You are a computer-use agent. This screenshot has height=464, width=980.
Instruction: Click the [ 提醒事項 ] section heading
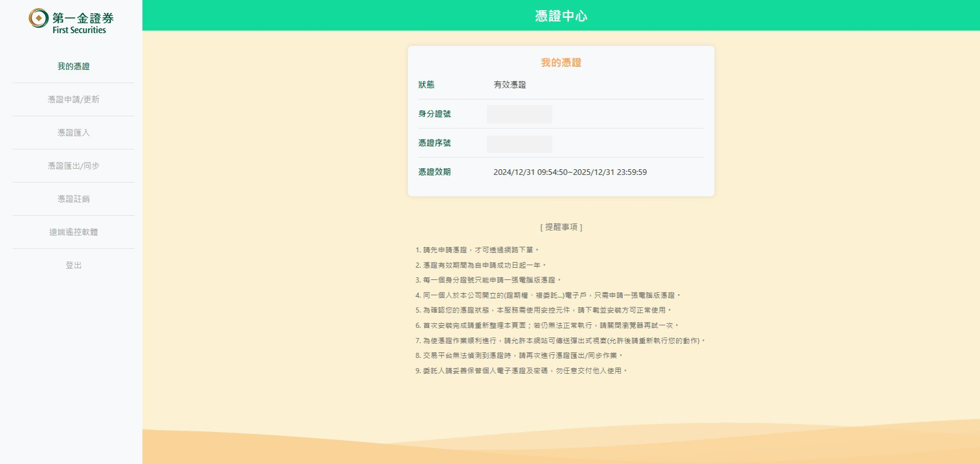click(561, 227)
